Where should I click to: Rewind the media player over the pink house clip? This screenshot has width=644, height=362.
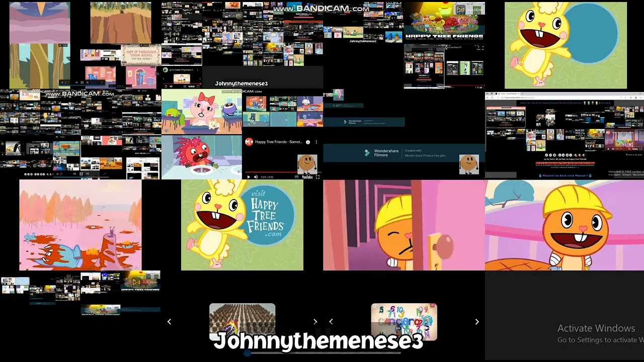pyautogui.click(x=76, y=82)
